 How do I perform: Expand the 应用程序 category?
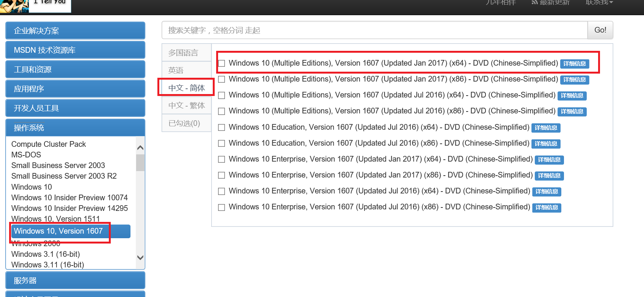point(75,89)
